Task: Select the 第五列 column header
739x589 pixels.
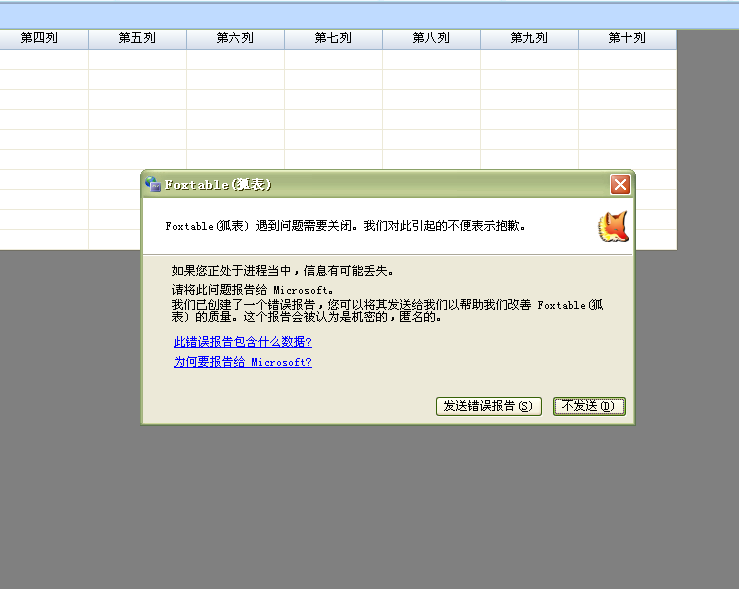Action: tap(137, 39)
